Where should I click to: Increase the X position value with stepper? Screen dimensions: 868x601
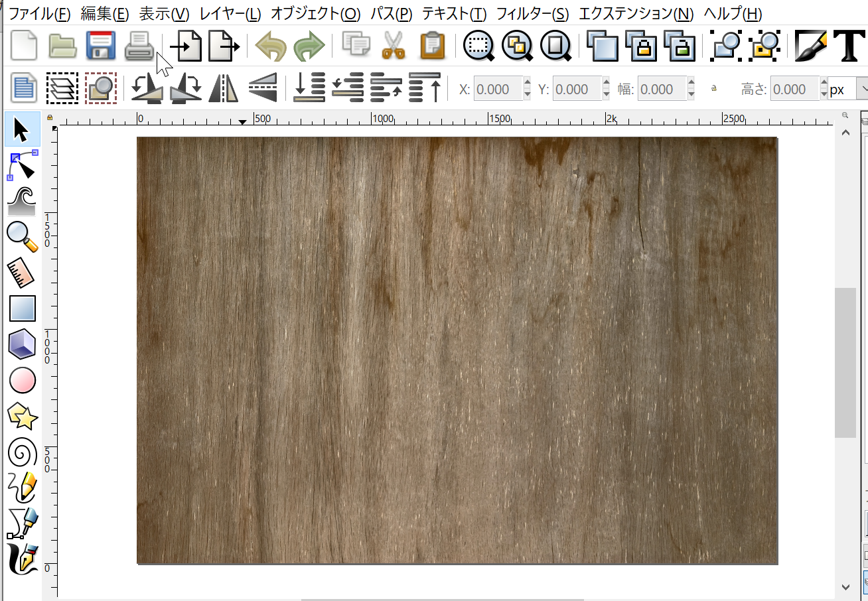(x=527, y=84)
